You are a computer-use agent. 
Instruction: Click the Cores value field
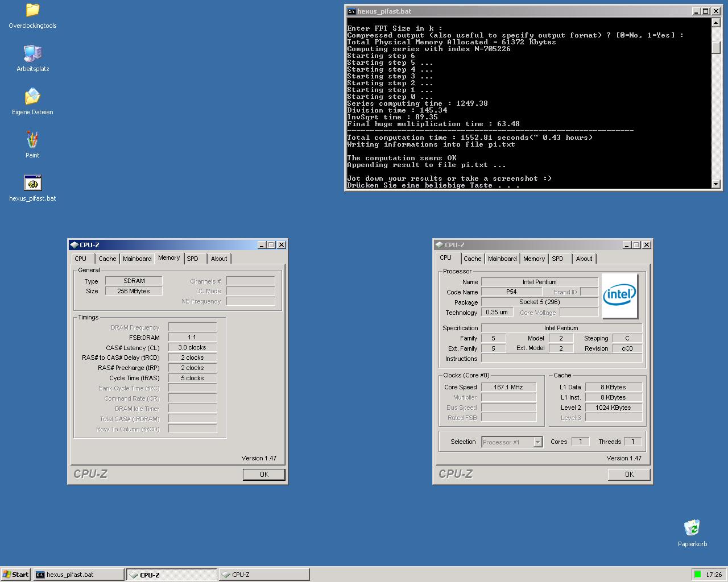click(580, 442)
